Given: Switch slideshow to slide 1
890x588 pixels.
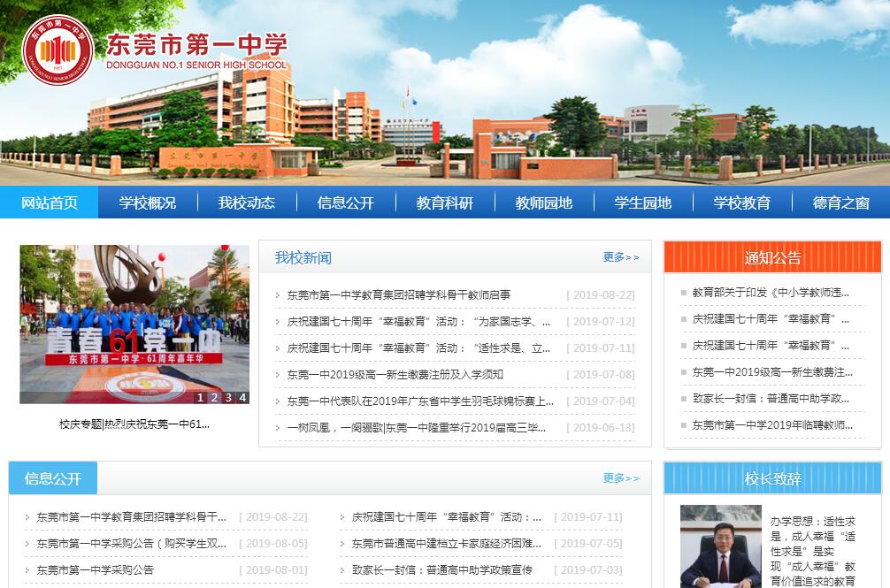Looking at the screenshot, I should (x=200, y=398).
